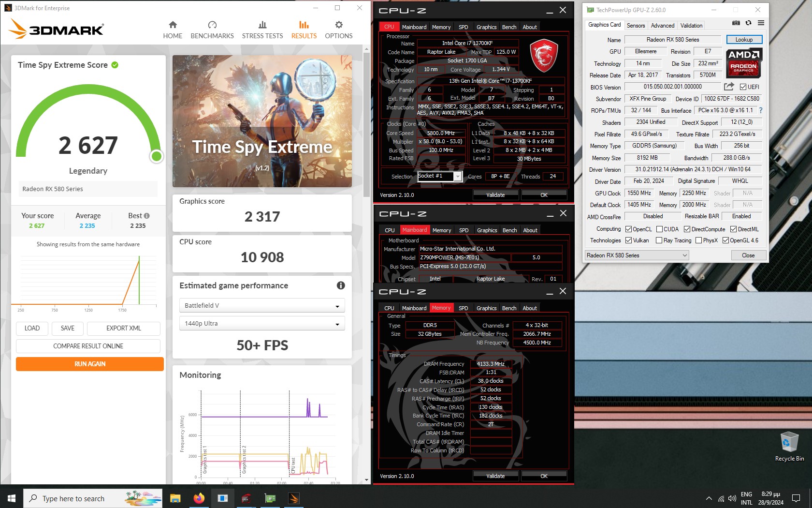Open the Windows Start menu

pyautogui.click(x=12, y=498)
